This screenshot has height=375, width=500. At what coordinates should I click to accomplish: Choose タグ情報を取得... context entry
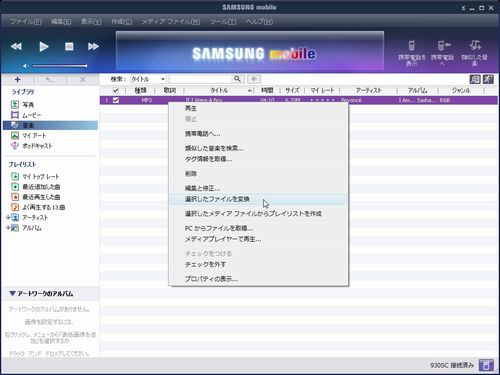(258, 159)
